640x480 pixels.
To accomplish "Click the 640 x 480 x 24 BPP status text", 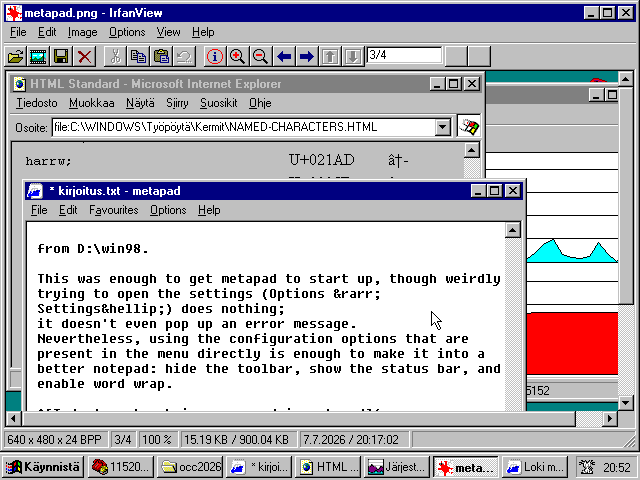I will 54,440.
